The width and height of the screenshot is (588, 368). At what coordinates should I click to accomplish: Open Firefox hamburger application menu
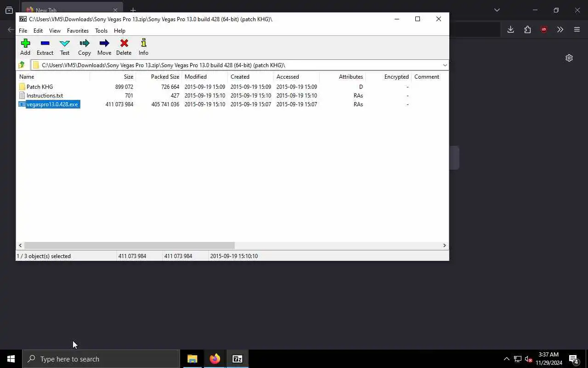click(577, 29)
